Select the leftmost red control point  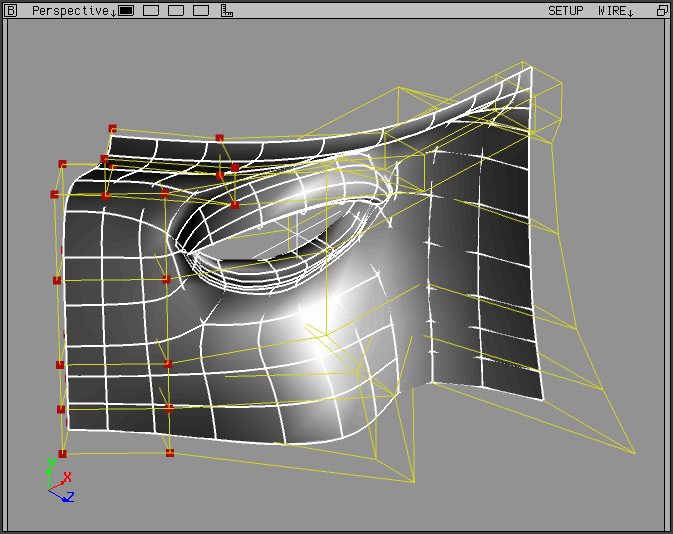tap(54, 194)
